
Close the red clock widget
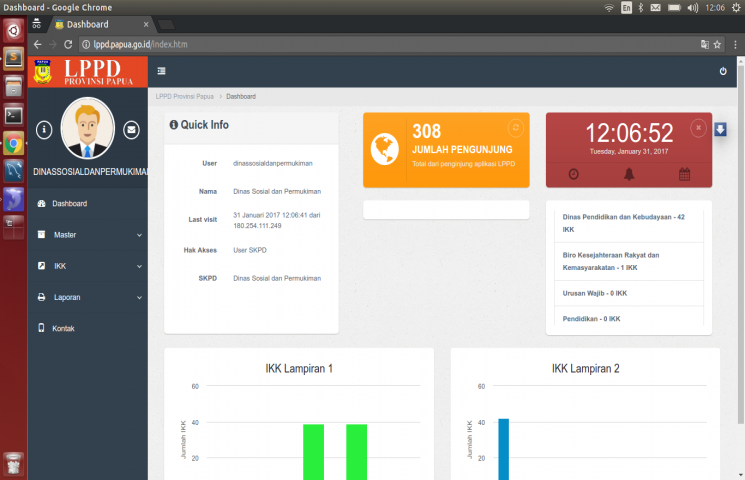click(698, 127)
